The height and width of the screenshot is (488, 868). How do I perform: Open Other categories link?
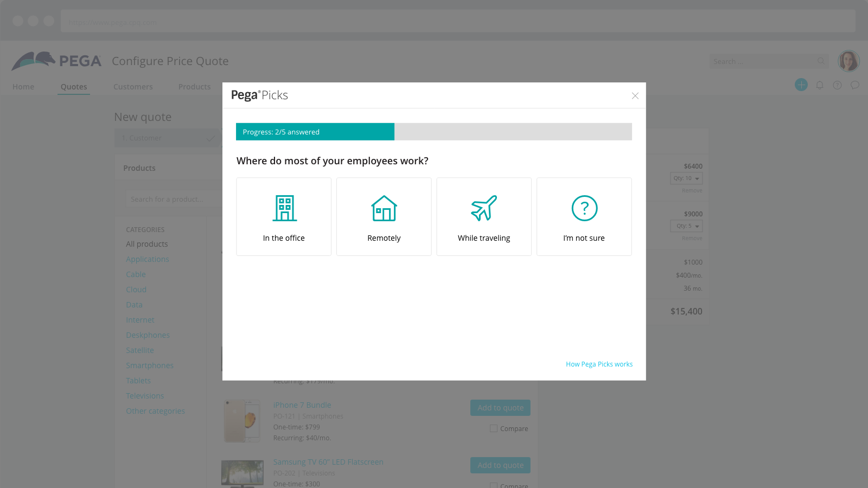[x=155, y=411]
